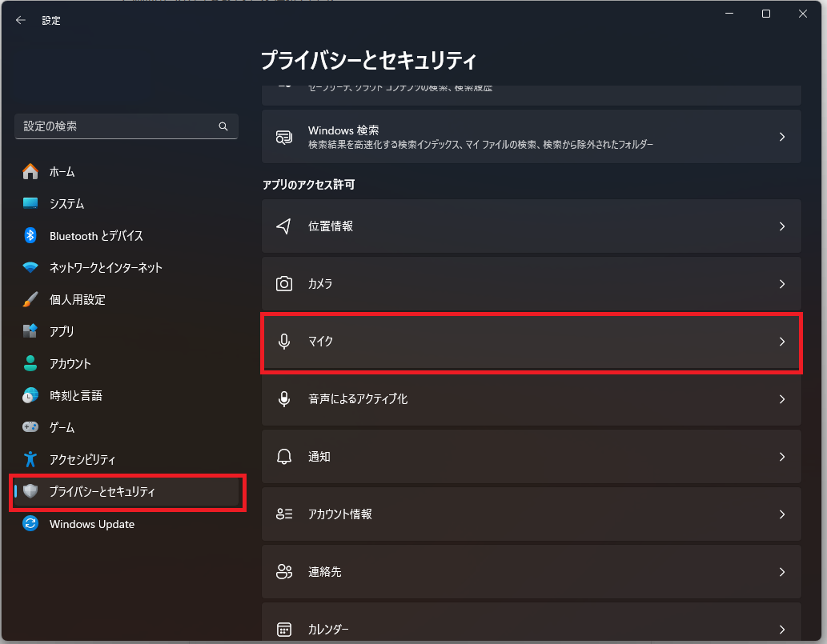Expand Windows 検索 chevron
The image size is (827, 644).
tap(781, 137)
